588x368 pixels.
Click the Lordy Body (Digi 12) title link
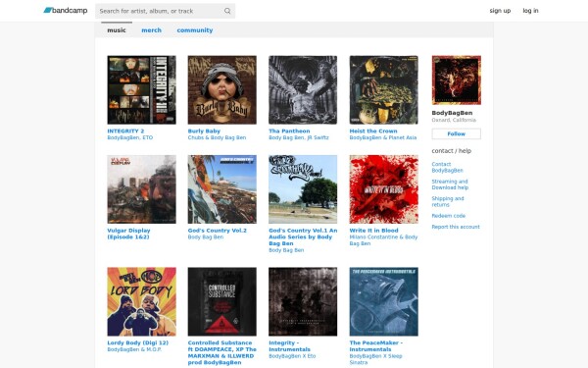coord(137,342)
